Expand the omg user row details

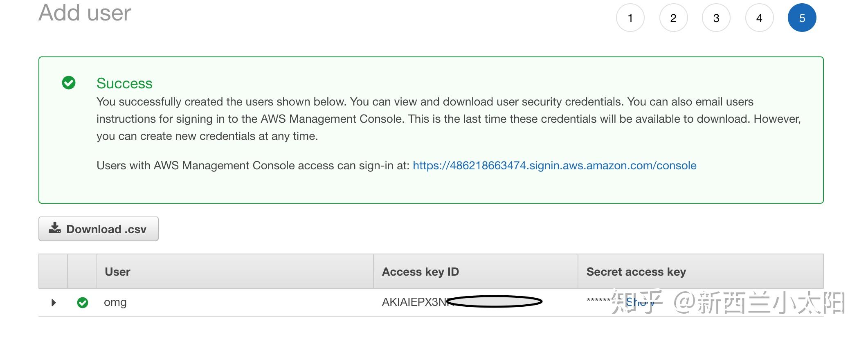click(54, 303)
